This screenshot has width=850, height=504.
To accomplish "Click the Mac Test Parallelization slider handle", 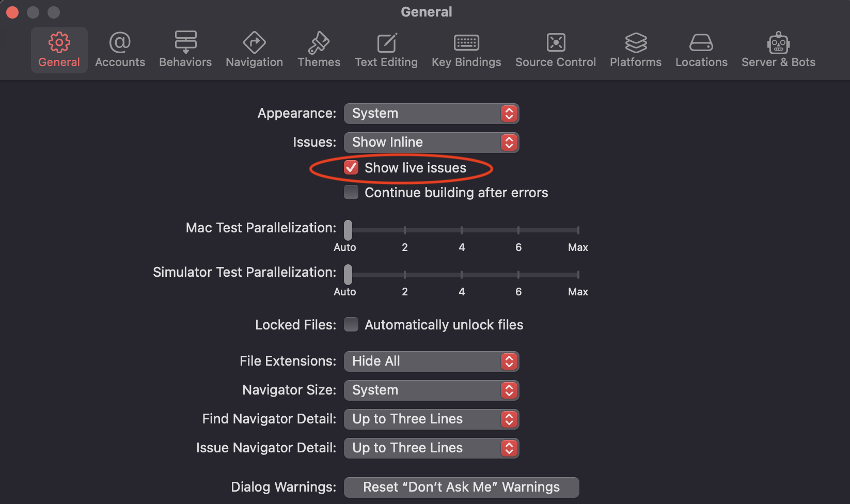I will click(348, 230).
